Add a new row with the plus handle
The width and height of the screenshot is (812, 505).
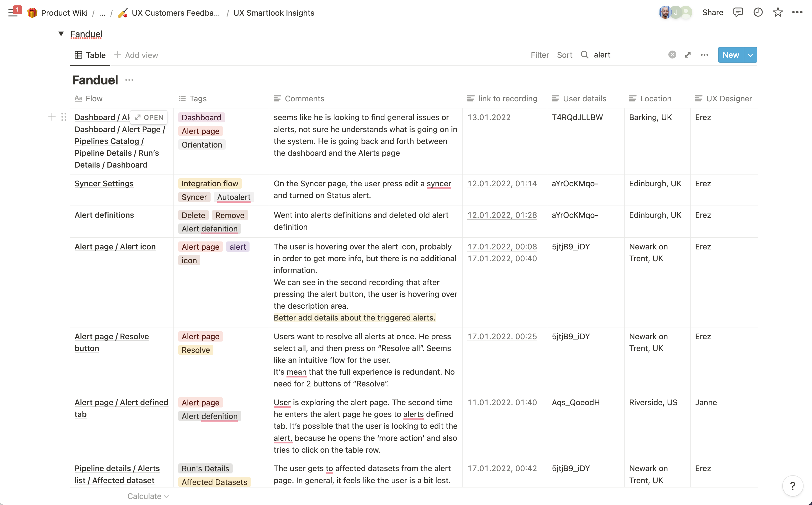point(52,117)
